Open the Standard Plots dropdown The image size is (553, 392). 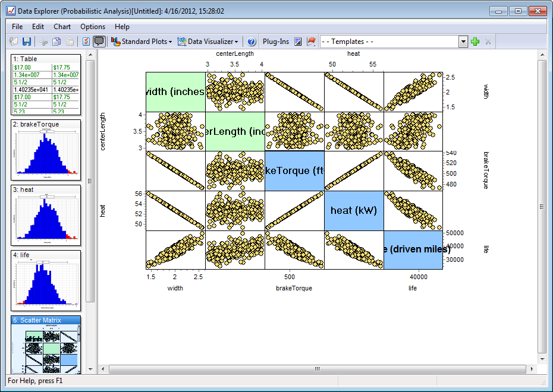click(142, 42)
